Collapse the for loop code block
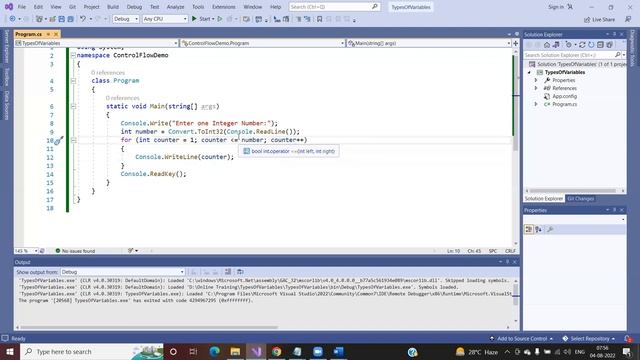This screenshot has height=360, width=640. [73, 140]
